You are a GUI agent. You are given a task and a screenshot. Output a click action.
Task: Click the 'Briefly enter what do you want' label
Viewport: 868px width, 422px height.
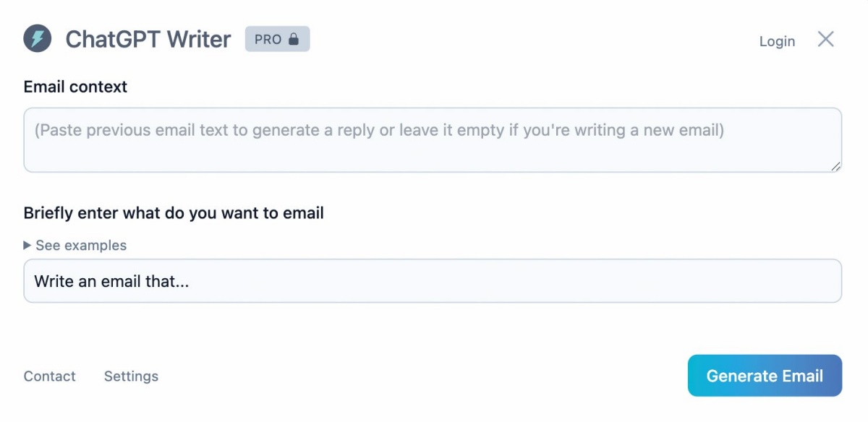[174, 213]
